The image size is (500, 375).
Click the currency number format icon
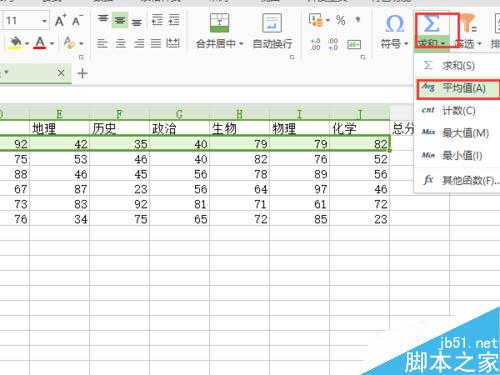[315, 20]
